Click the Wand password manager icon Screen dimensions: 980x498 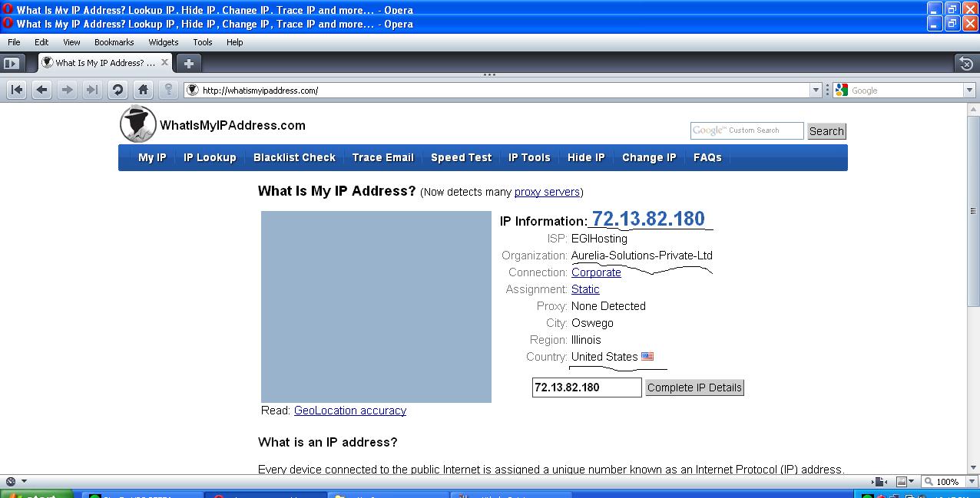pyautogui.click(x=168, y=90)
